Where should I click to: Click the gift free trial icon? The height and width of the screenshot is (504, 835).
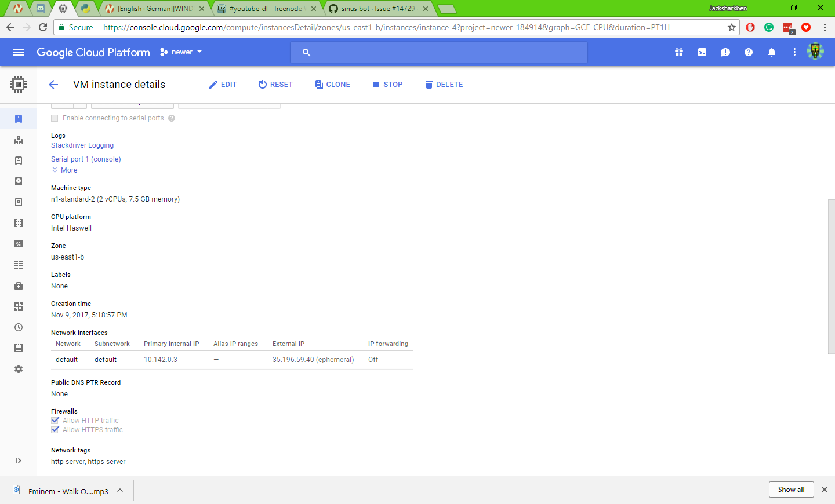(679, 52)
